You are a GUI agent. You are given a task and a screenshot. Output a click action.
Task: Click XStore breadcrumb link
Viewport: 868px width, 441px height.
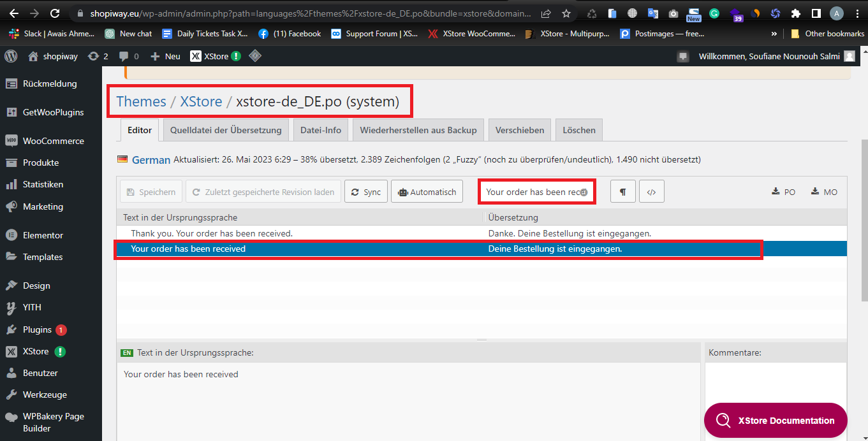click(201, 101)
